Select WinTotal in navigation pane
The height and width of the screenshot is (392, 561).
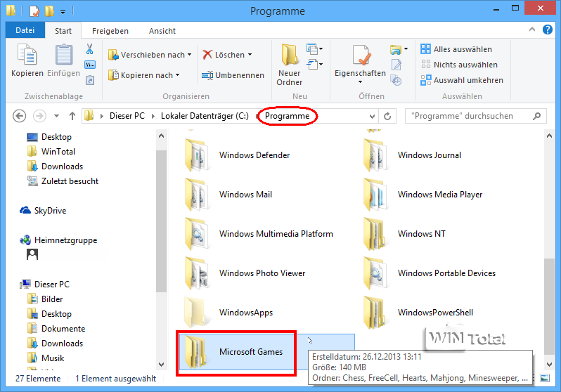click(x=51, y=152)
